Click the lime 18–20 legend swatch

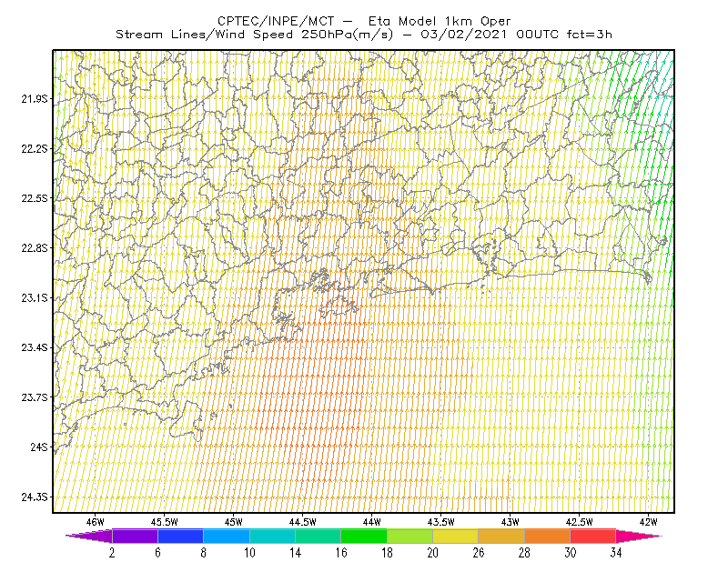[410, 536]
